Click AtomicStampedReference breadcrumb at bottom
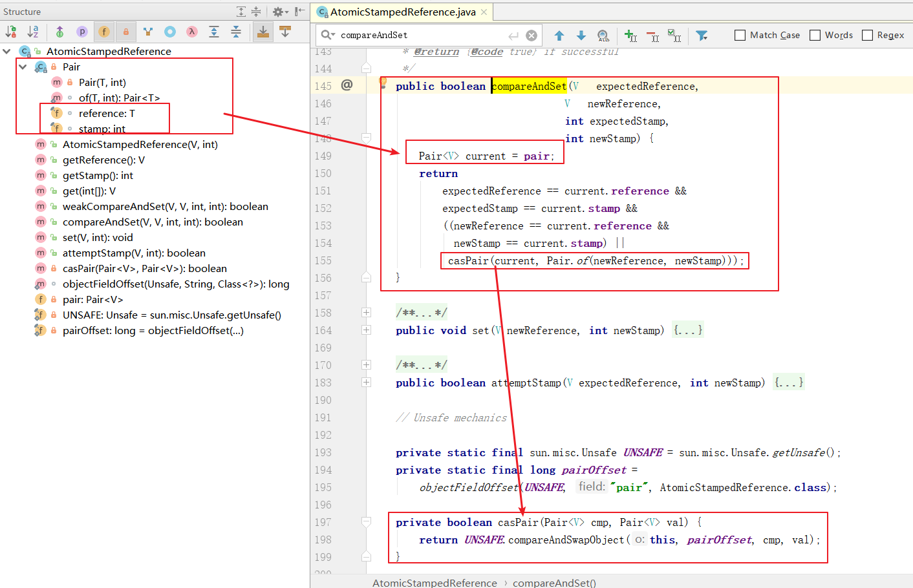Screen dimensions: 913x588 coord(435,583)
